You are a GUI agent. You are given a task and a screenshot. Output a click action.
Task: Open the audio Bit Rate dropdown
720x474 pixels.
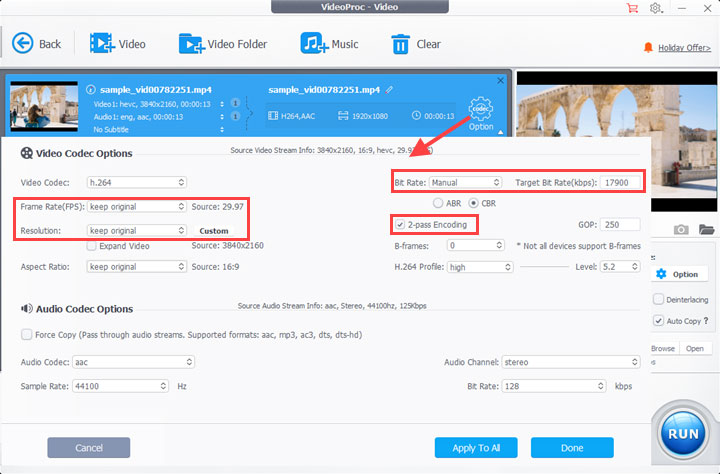point(554,386)
